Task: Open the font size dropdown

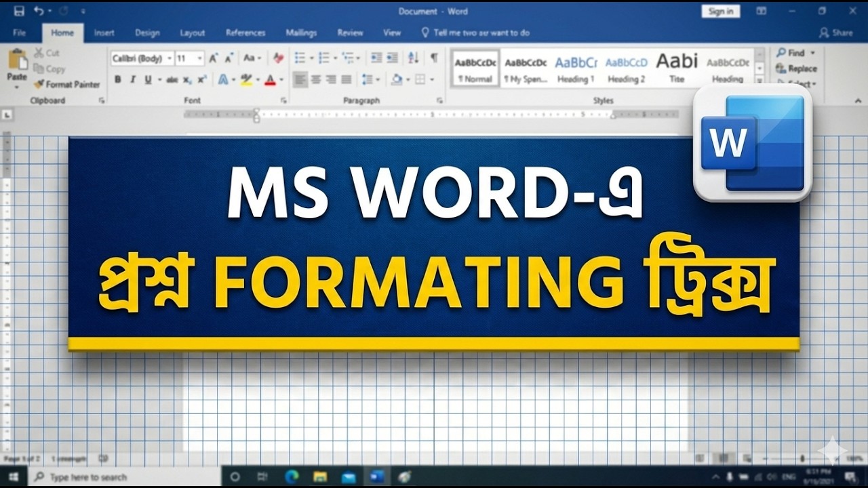Action: (199, 59)
